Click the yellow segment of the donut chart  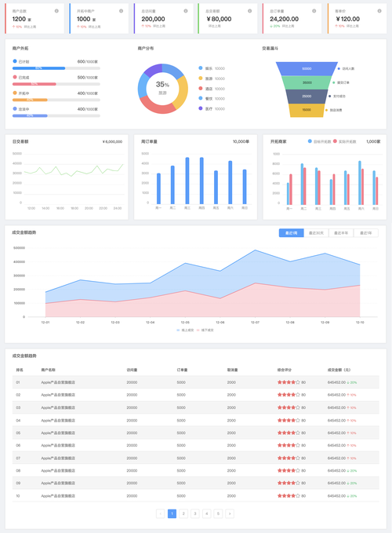(x=181, y=93)
